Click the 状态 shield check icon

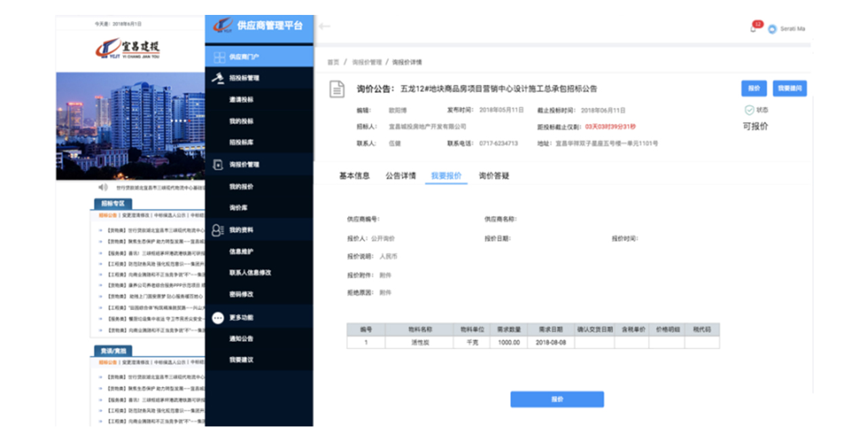[x=749, y=110]
